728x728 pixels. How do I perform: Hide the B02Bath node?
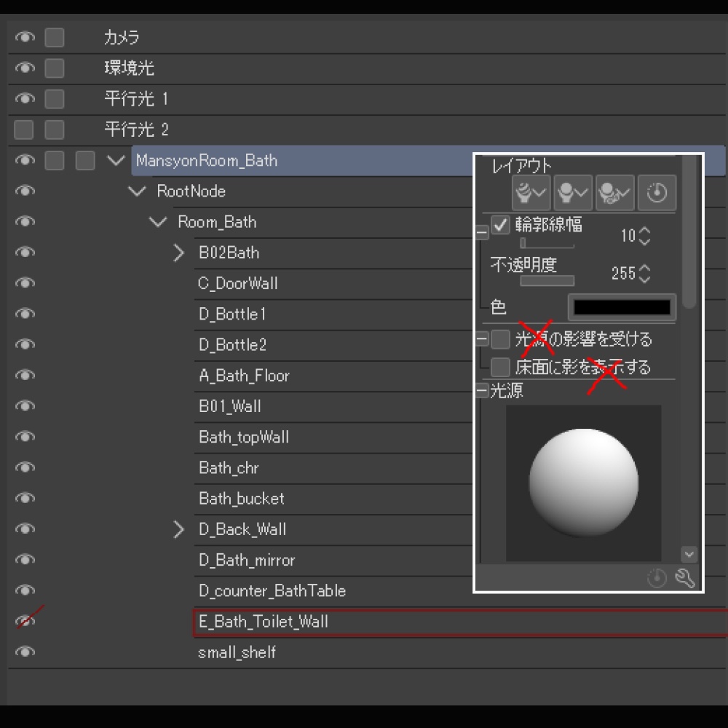(x=25, y=252)
